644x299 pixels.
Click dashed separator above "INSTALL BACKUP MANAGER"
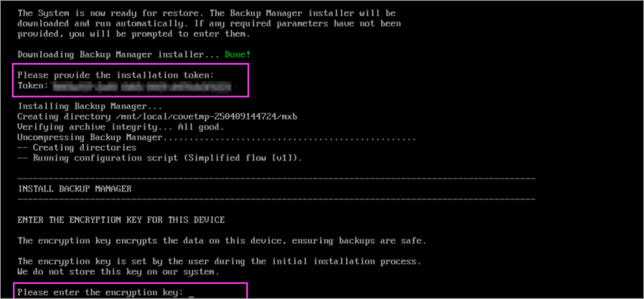click(x=276, y=177)
